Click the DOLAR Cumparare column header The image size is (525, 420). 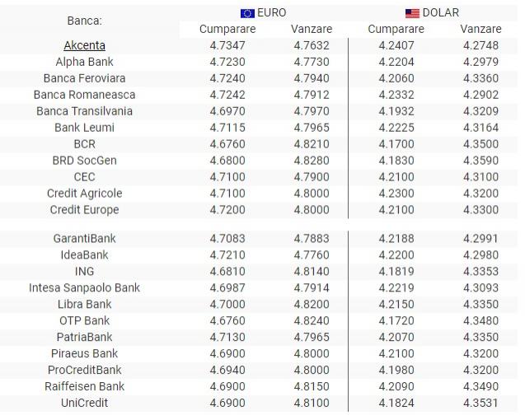tap(396, 29)
